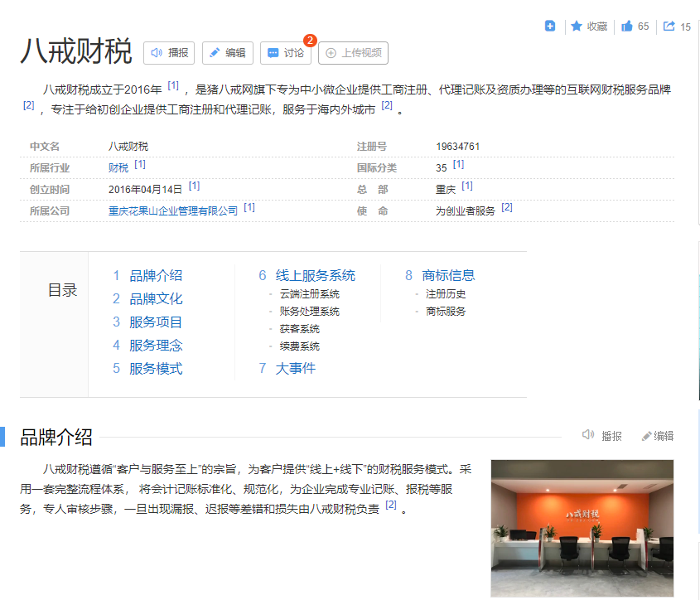
Task: Jump to catalog item 大事件
Action: pos(296,369)
